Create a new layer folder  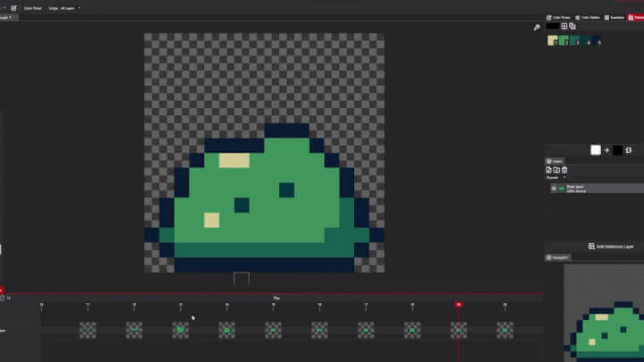tap(556, 170)
